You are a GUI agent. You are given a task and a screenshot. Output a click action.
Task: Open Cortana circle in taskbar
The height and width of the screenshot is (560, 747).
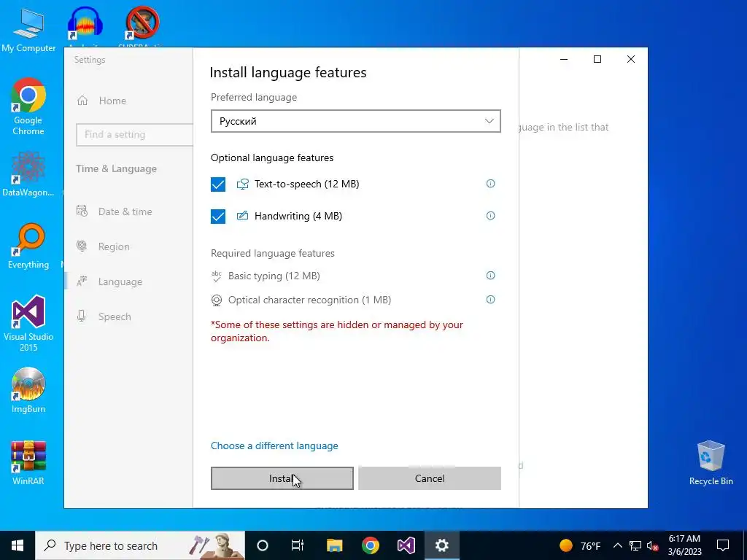tap(263, 545)
